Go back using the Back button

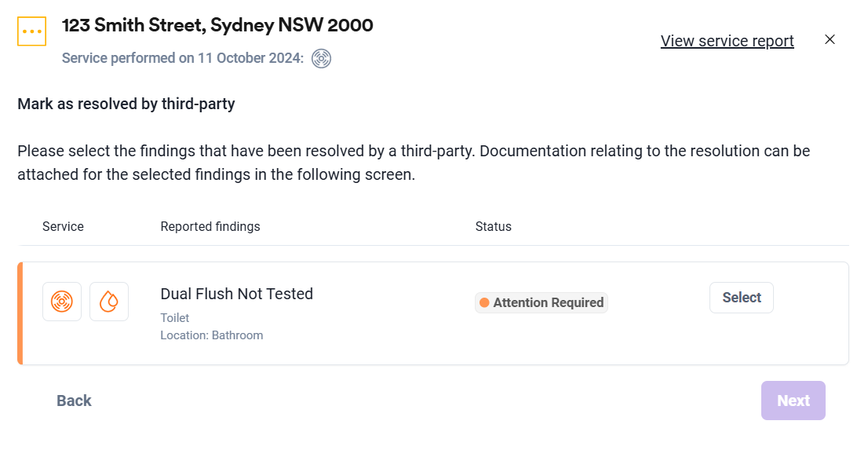pyautogui.click(x=75, y=401)
